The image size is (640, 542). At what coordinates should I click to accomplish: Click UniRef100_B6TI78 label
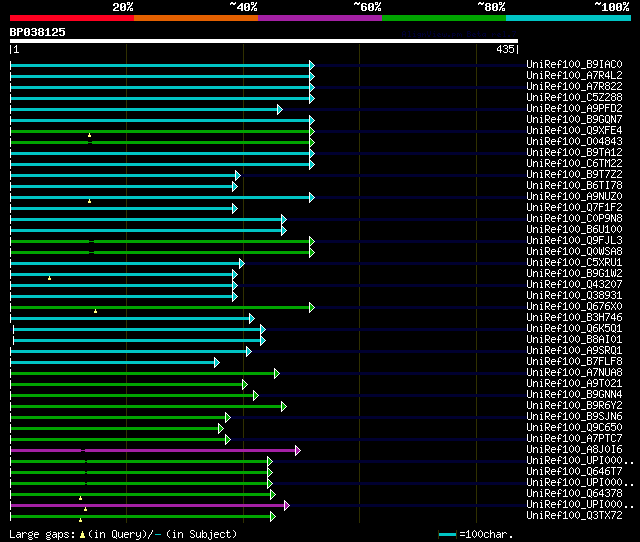click(x=574, y=186)
